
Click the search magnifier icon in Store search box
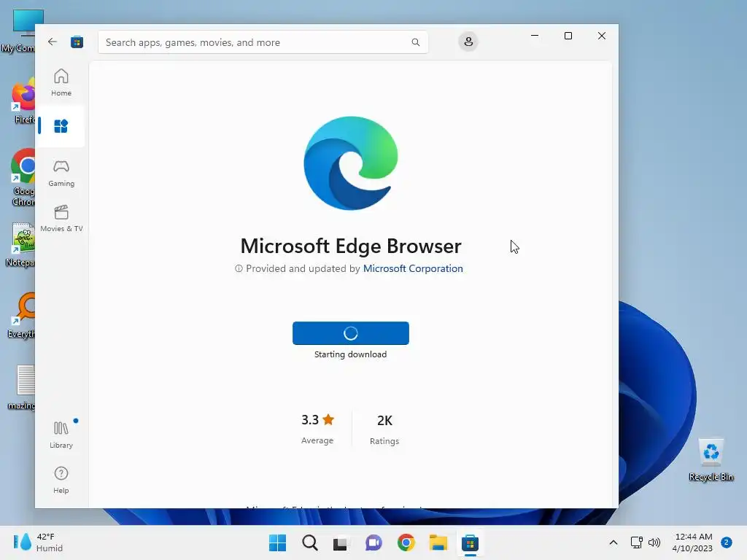(415, 42)
